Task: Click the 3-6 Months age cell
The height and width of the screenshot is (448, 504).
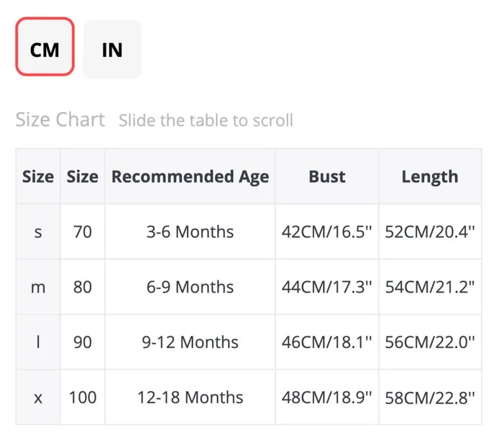Action: (190, 232)
